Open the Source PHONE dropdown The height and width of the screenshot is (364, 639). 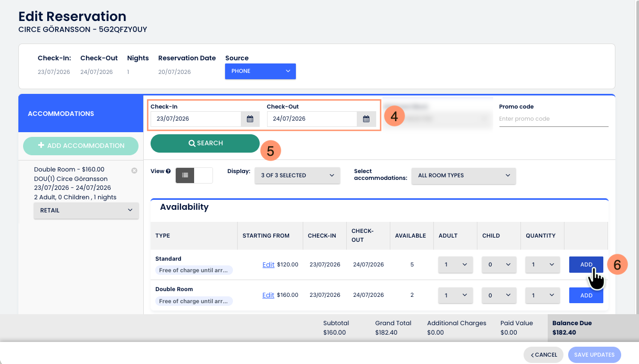[260, 71]
